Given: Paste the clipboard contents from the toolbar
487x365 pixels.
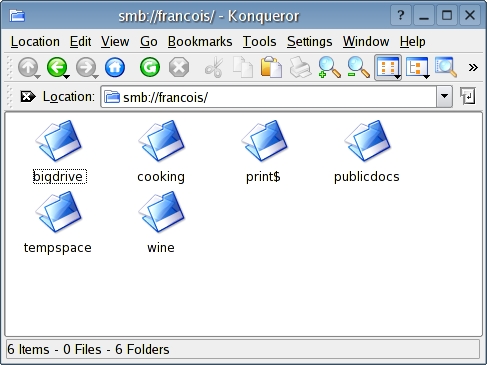Looking at the screenshot, I should [x=271, y=67].
